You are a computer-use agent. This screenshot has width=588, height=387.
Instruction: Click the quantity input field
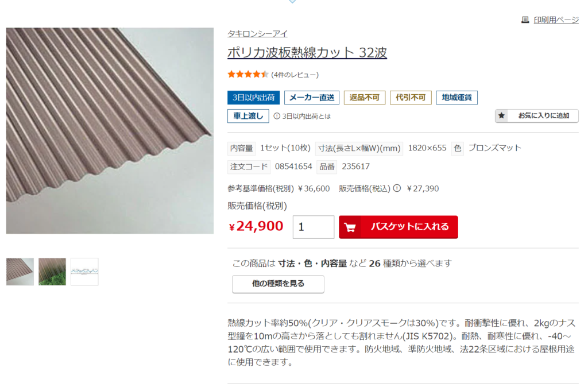click(x=314, y=227)
